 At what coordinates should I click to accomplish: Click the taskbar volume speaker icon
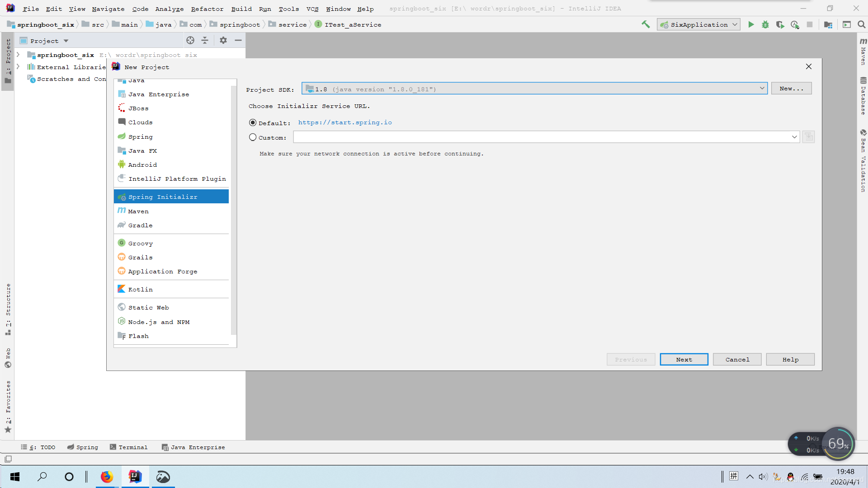763,477
